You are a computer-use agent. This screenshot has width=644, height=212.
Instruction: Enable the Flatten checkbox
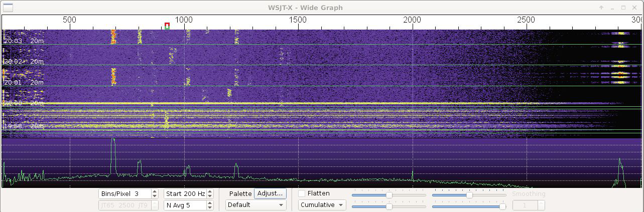click(302, 193)
